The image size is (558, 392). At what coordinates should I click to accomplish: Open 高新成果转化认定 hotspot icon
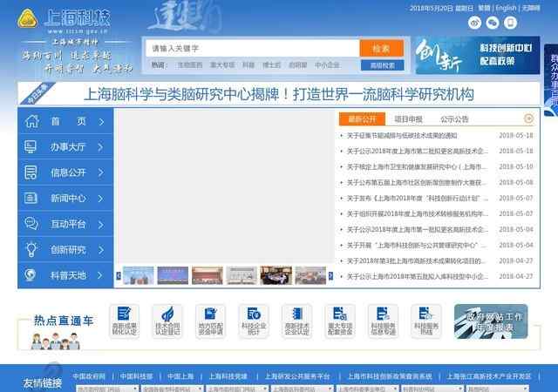coord(124,321)
